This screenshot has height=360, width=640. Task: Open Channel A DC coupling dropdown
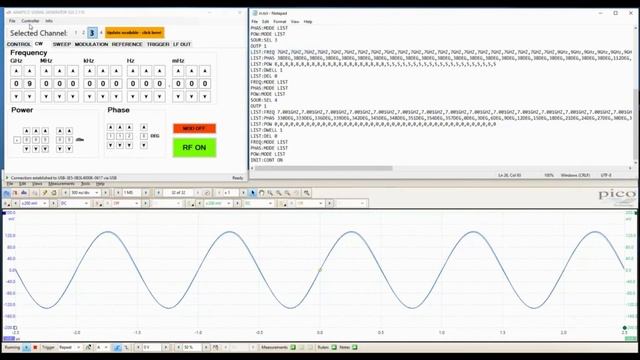(x=74, y=203)
